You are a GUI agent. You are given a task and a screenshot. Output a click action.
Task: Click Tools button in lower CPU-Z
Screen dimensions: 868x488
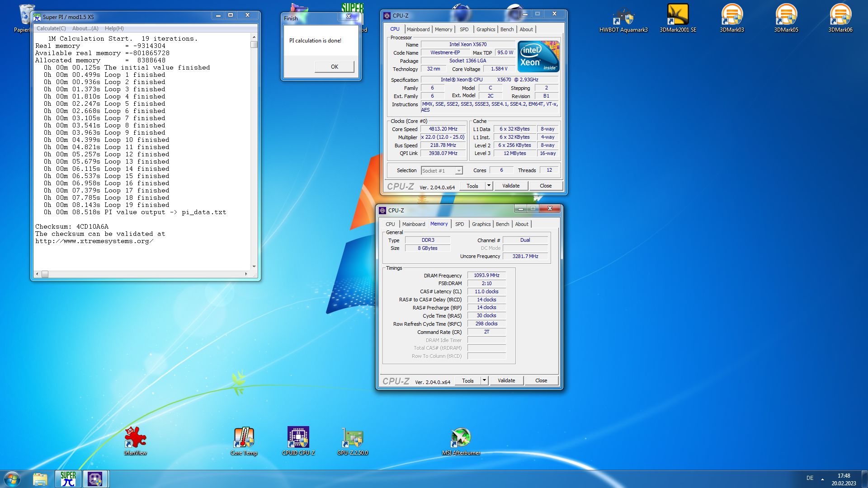(x=468, y=380)
